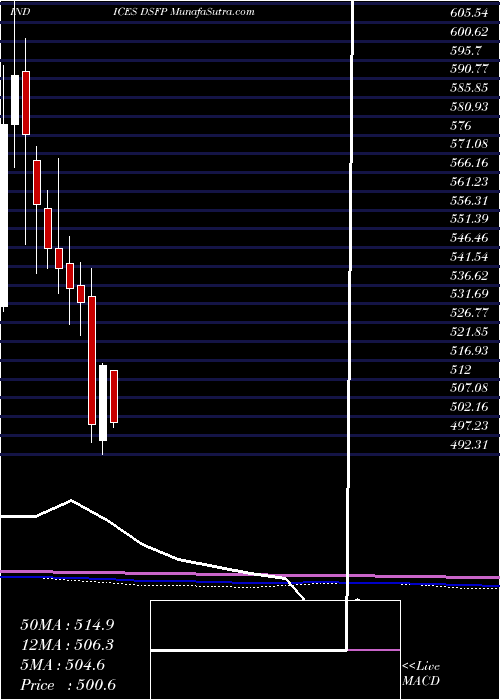The image size is (500, 700).
Task: Click the 546.46 price axis label
Action: click(x=469, y=238)
